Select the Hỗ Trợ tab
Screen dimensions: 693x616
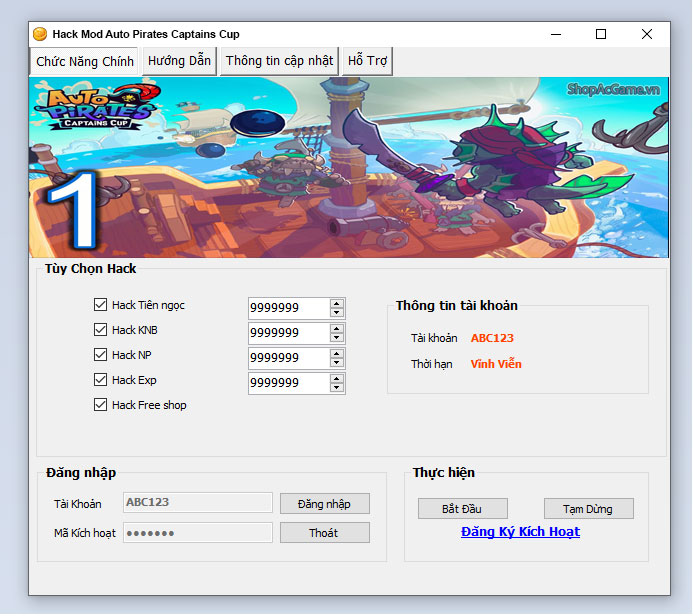click(x=367, y=61)
